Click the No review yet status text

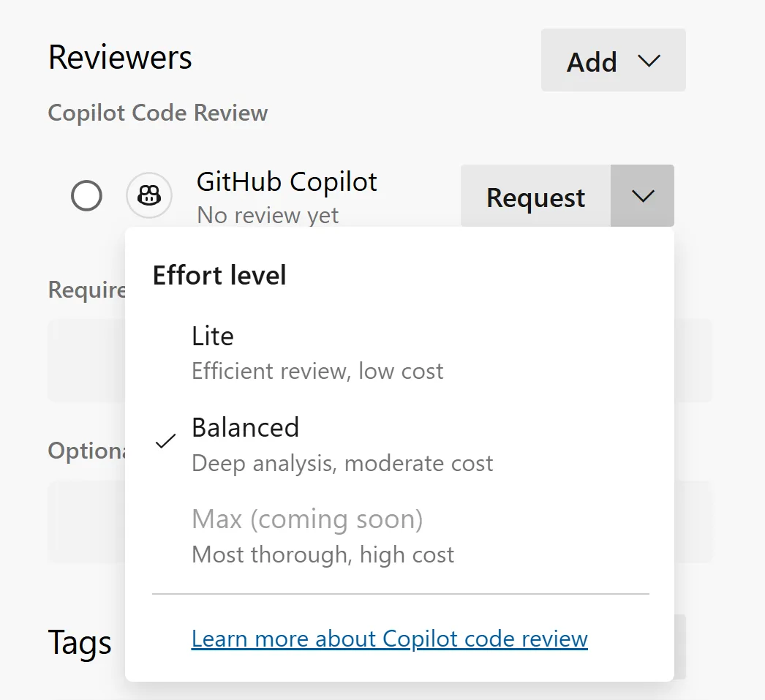tap(268, 215)
